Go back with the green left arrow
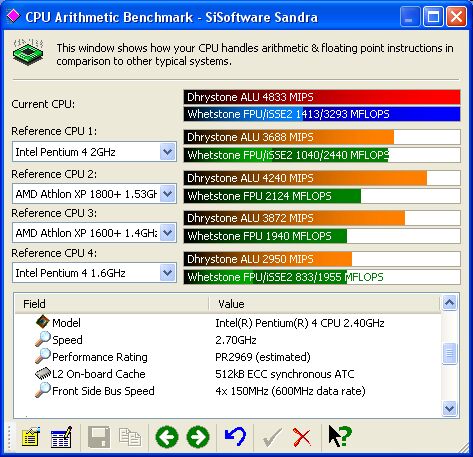 point(167,437)
